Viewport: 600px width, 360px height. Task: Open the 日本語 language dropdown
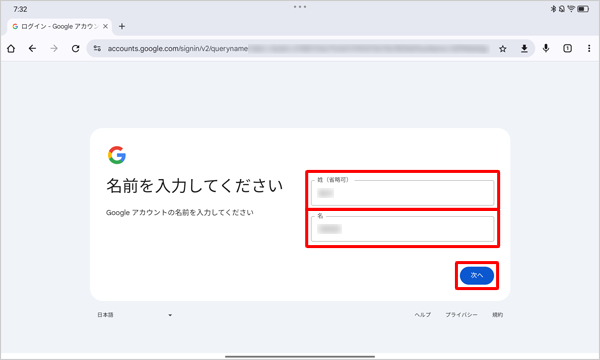click(x=135, y=315)
